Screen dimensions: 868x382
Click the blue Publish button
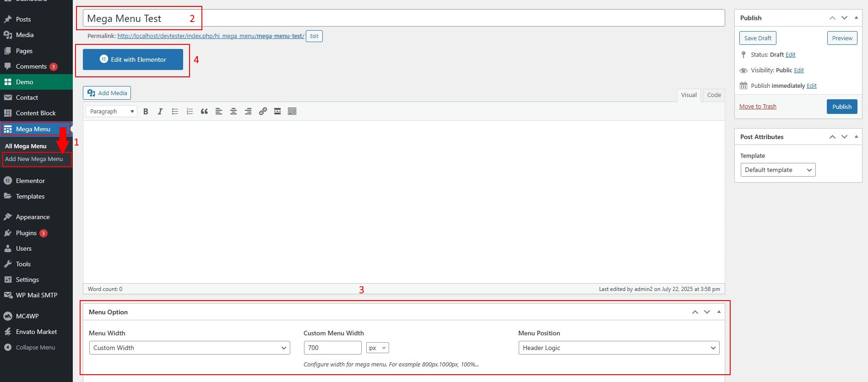[841, 107]
